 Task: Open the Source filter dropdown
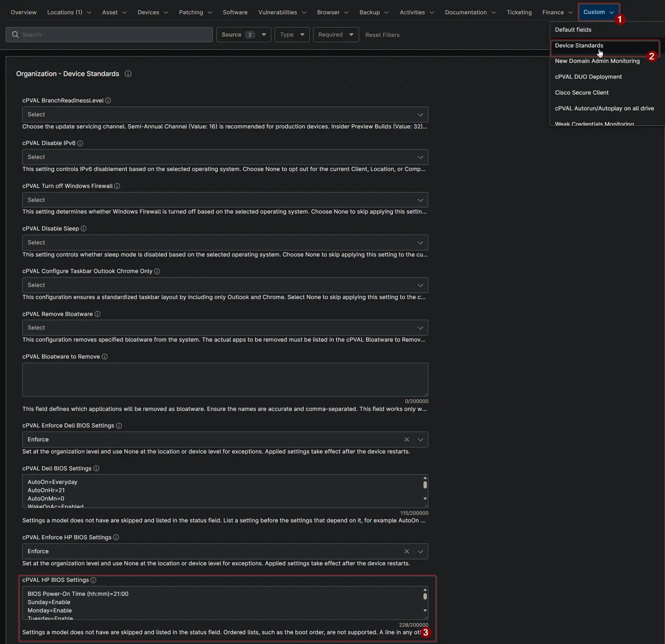coord(243,35)
